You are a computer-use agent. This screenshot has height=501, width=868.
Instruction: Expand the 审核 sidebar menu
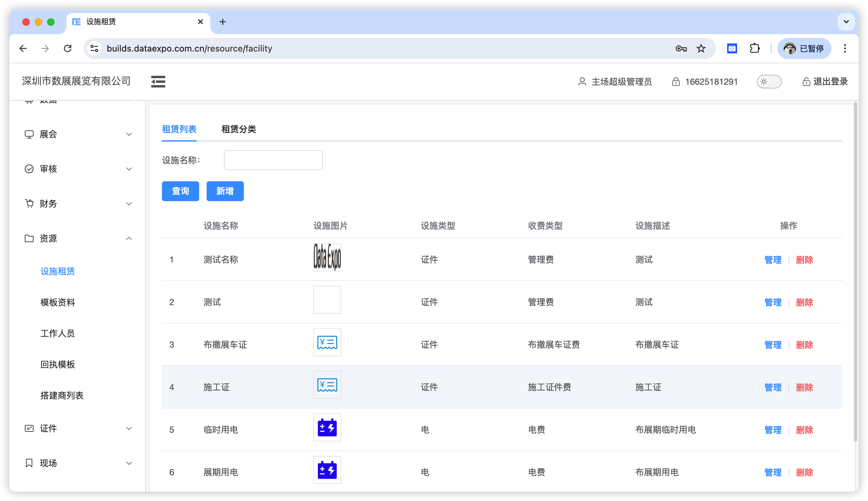pyautogui.click(x=78, y=169)
